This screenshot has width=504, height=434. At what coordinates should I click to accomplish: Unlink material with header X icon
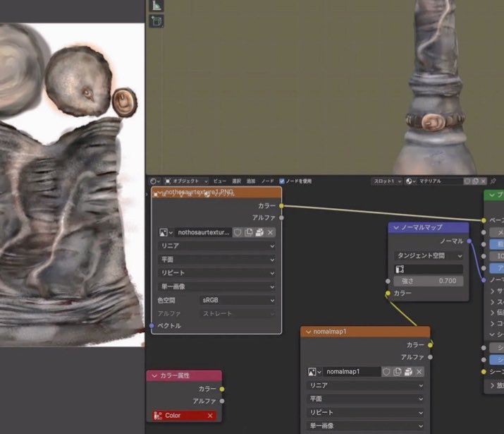483,181
